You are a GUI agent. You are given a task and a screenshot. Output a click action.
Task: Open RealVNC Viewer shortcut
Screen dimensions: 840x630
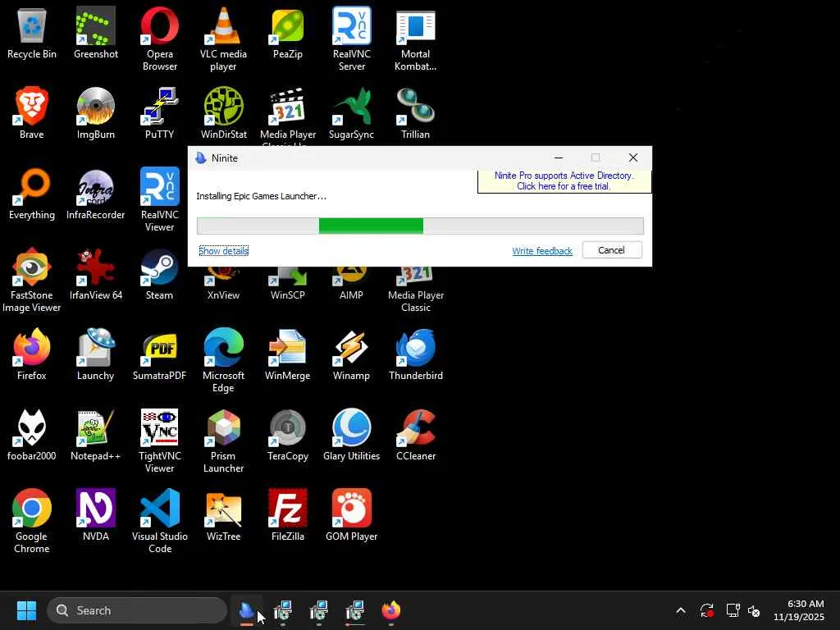pos(160,199)
